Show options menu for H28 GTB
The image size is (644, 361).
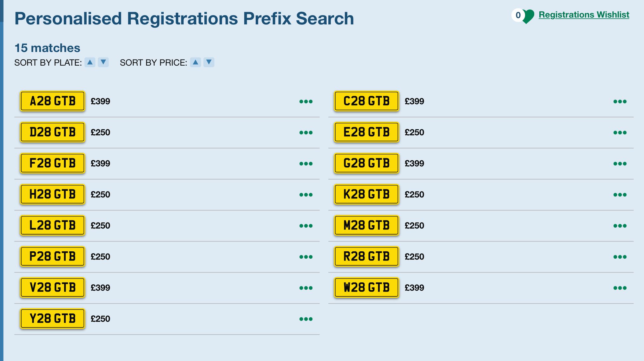306,195
